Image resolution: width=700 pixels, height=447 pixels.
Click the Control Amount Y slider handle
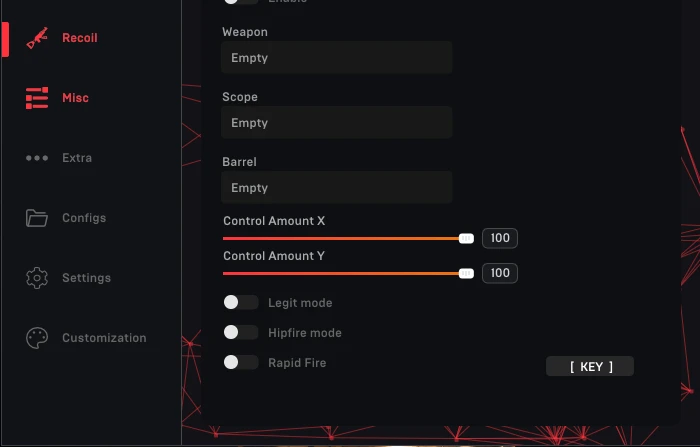466,273
